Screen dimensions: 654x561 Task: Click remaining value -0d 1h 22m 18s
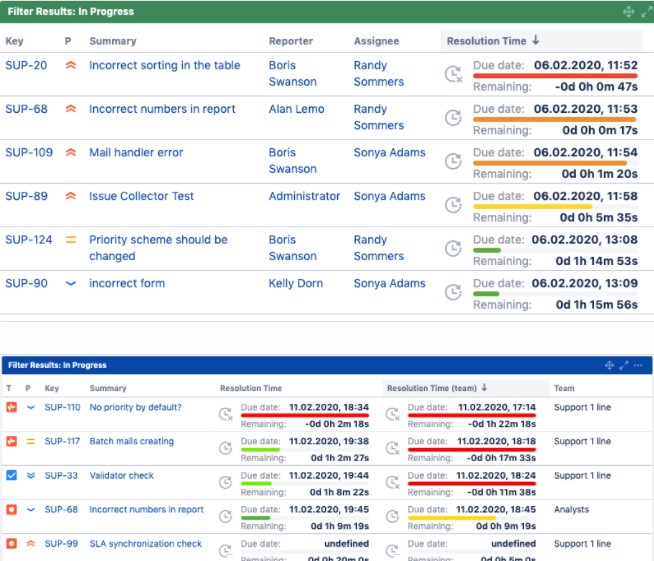(x=502, y=424)
